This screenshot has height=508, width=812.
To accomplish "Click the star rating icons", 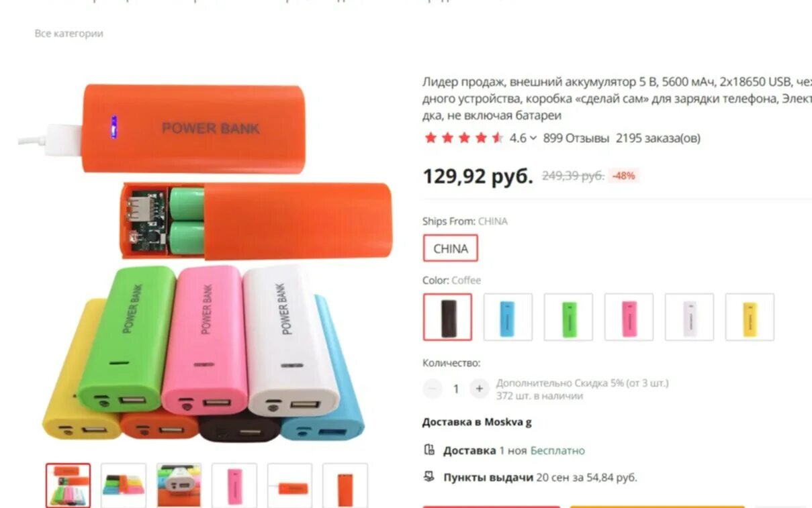I will click(463, 138).
